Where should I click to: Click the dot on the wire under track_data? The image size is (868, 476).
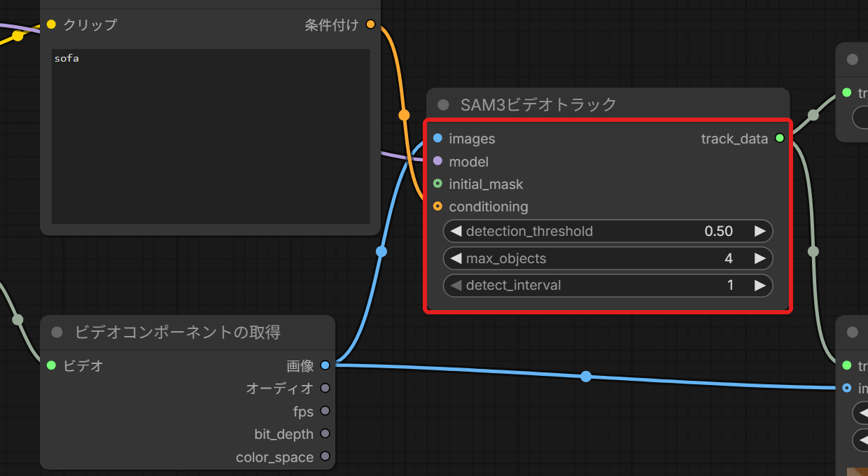[x=813, y=251]
